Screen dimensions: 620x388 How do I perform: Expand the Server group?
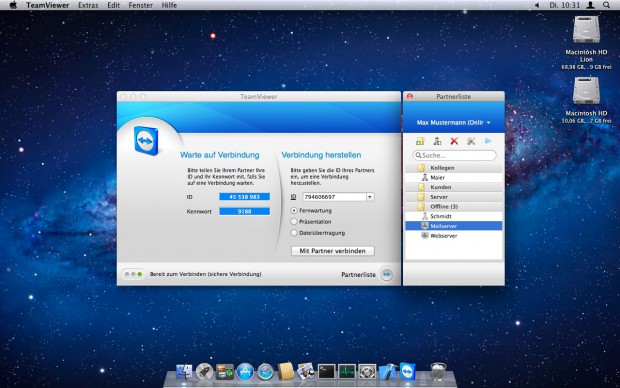pos(454,197)
